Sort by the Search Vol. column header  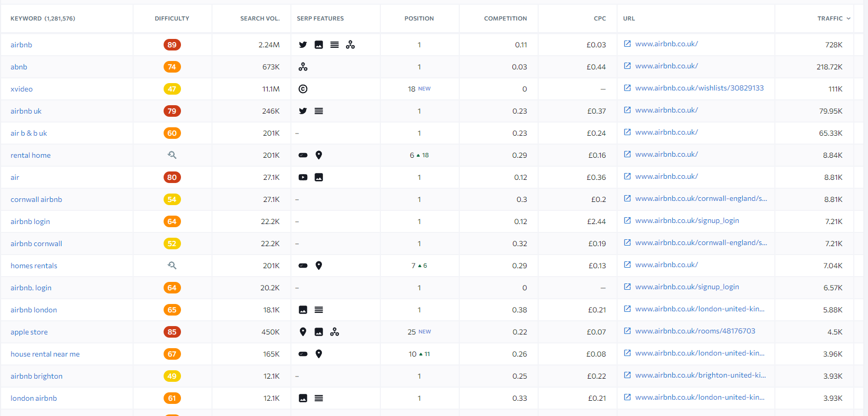click(260, 18)
